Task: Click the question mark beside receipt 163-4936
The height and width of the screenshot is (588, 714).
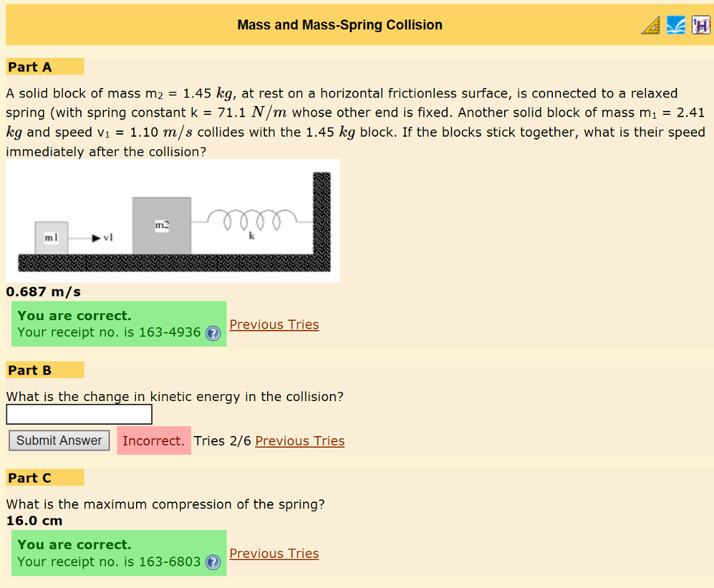Action: pos(213,333)
